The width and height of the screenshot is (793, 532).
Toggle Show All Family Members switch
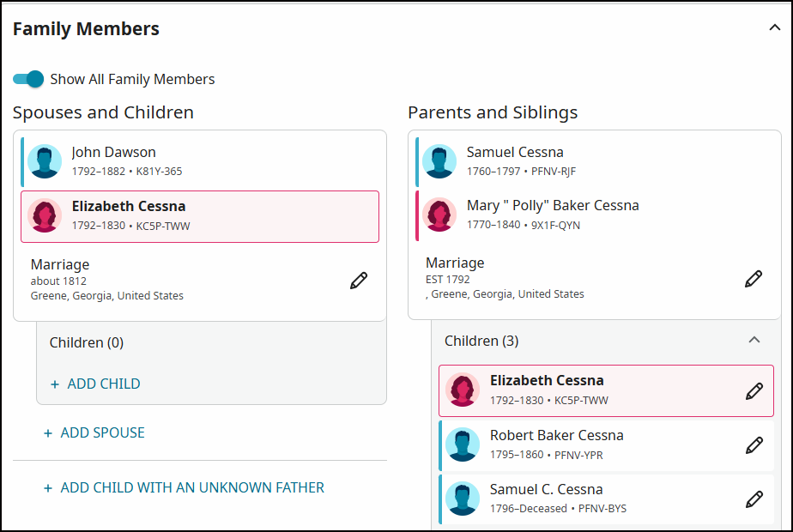(x=28, y=79)
